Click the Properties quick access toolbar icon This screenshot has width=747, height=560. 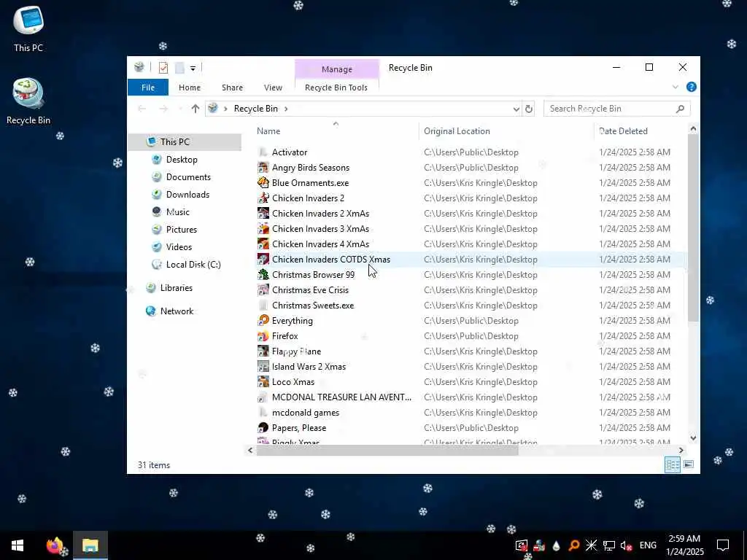[163, 68]
